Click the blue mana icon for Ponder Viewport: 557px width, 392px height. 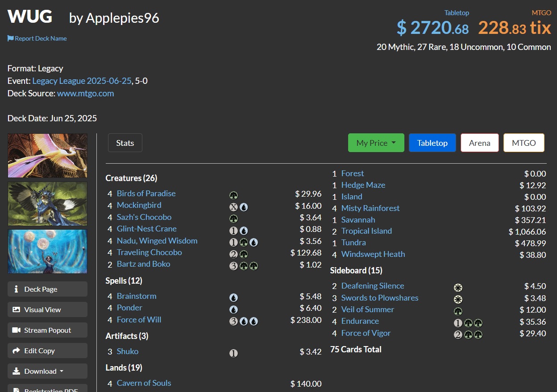[233, 309]
